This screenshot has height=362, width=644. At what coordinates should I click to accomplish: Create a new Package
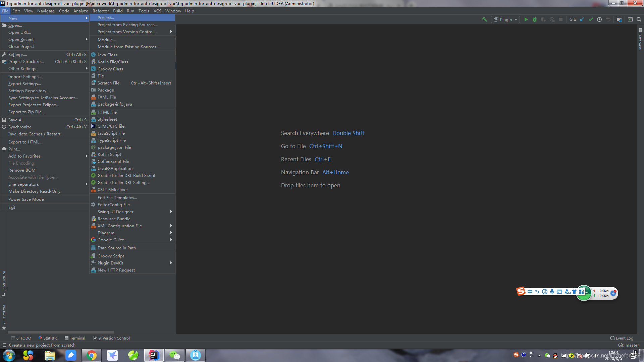point(132,90)
